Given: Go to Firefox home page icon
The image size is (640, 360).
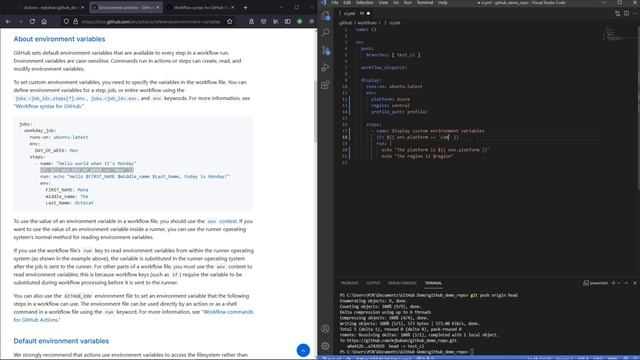Looking at the screenshot, I should [44, 21].
